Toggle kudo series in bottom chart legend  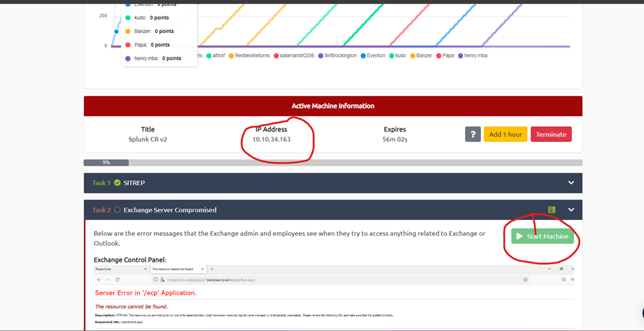[398, 55]
